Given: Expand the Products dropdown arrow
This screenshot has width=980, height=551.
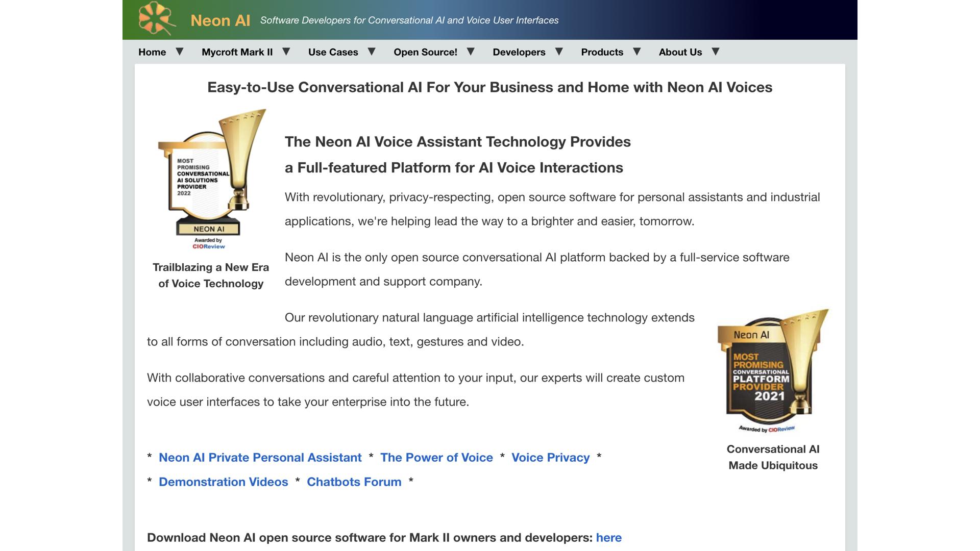Looking at the screenshot, I should [x=636, y=52].
